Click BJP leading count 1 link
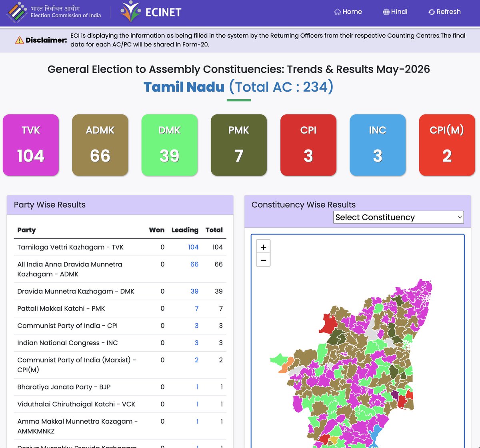This screenshot has height=448, width=480. pyautogui.click(x=198, y=387)
